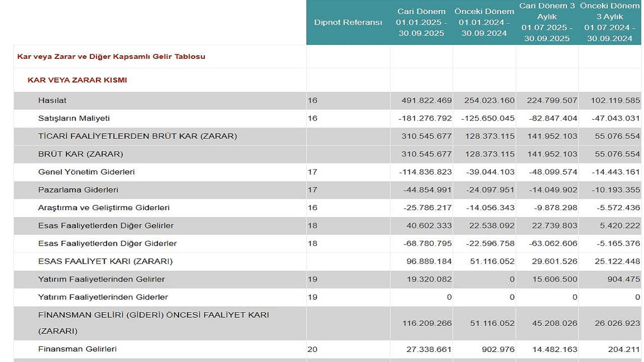This screenshot has width=644, height=362.
Task: Click the Kar veya Zarar ve Diğer Kapsamlı Gelir Tablosu title
Action: 111,57
